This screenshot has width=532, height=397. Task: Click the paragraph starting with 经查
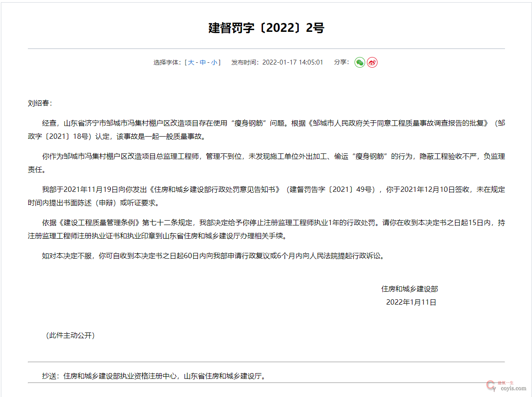266,130
